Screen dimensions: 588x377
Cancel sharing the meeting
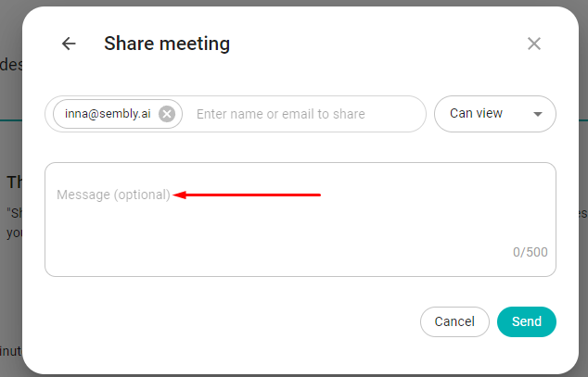tap(454, 321)
